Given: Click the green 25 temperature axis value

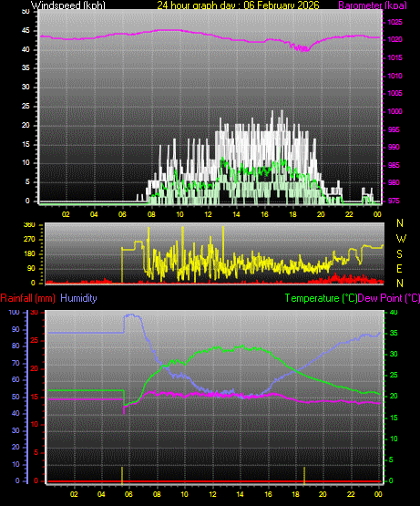Looking at the screenshot, I should [x=394, y=375].
